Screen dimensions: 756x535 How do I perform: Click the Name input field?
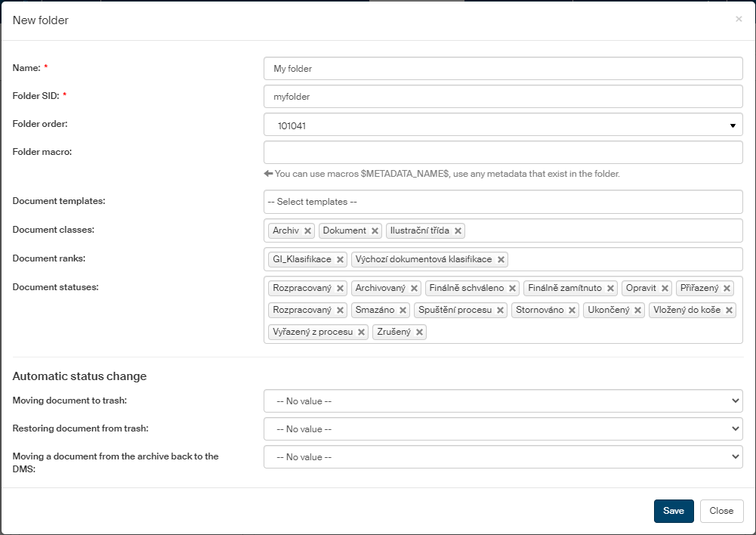tap(503, 69)
